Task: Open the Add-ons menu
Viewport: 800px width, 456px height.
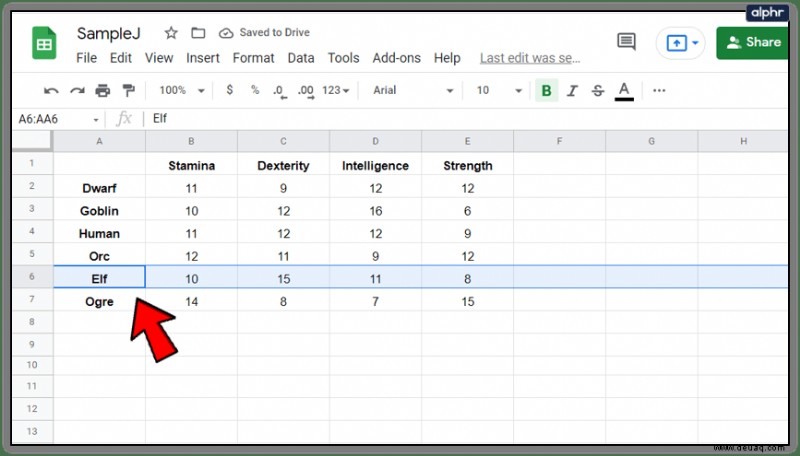Action: (396, 58)
